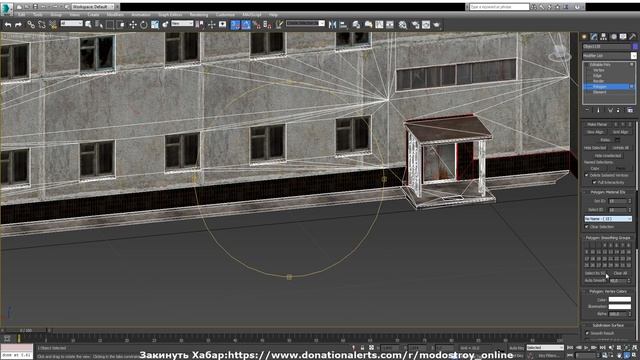The width and height of the screenshot is (640, 360).
Task: Open the reference coordinate system dropdown
Action: pyautogui.click(x=182, y=24)
